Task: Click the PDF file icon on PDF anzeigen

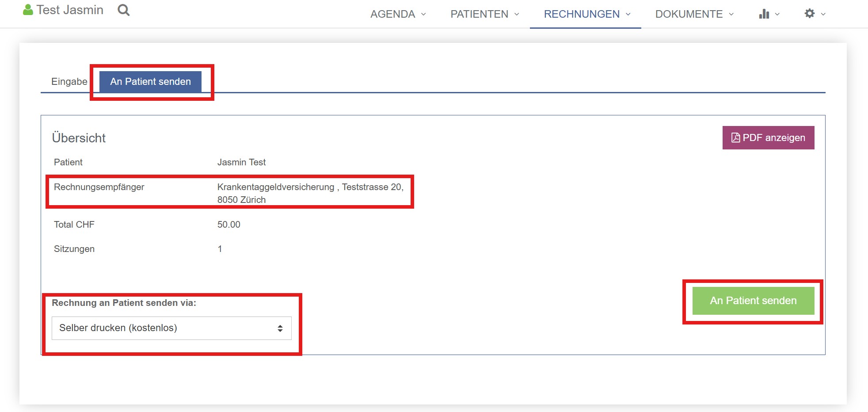Action: [x=735, y=138]
